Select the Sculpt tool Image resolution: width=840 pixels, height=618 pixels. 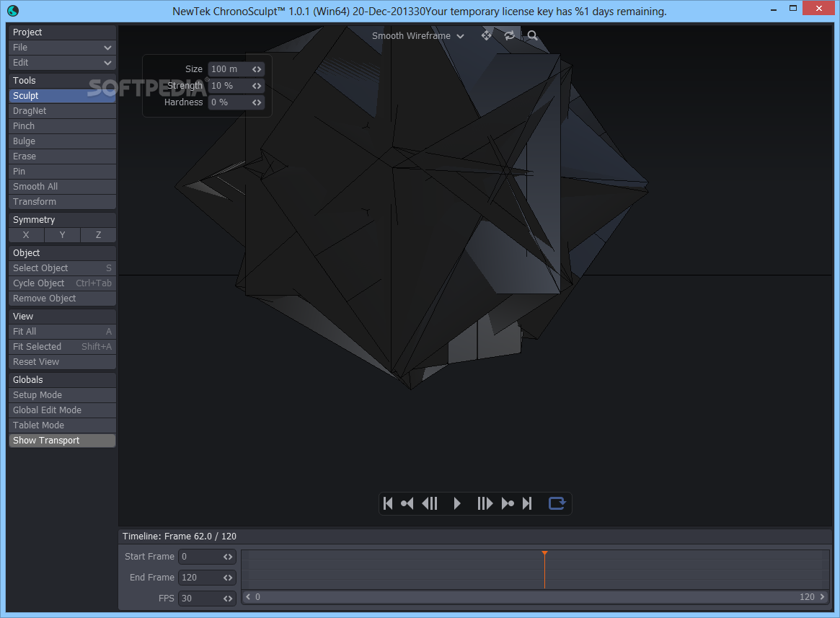(62, 96)
